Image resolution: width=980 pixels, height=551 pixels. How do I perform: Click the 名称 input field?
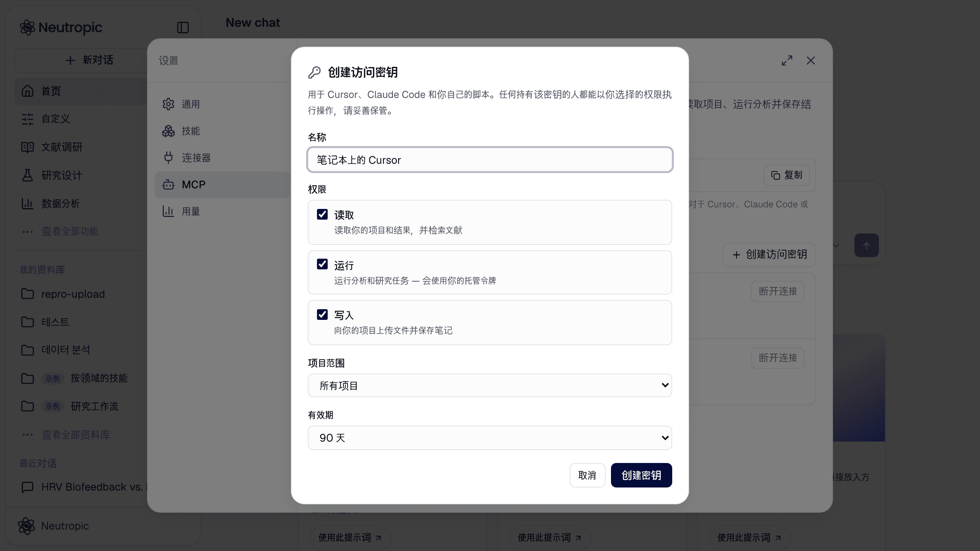(490, 160)
